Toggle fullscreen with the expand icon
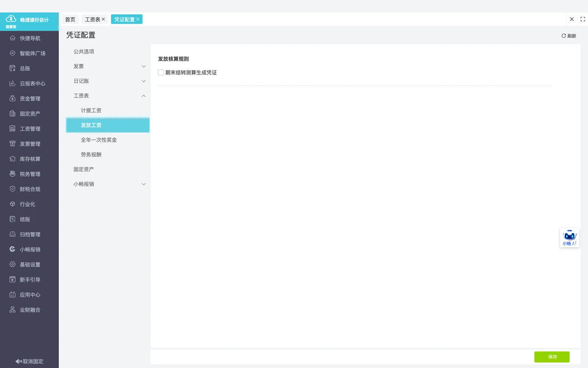Viewport: 588px width, 368px height. coord(583,19)
